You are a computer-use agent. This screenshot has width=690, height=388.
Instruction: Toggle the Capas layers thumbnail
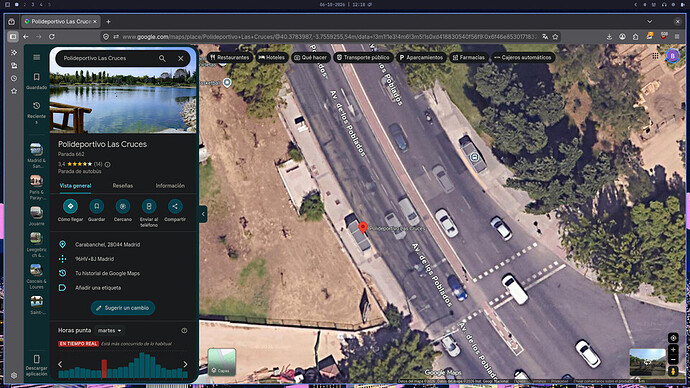pos(222,362)
